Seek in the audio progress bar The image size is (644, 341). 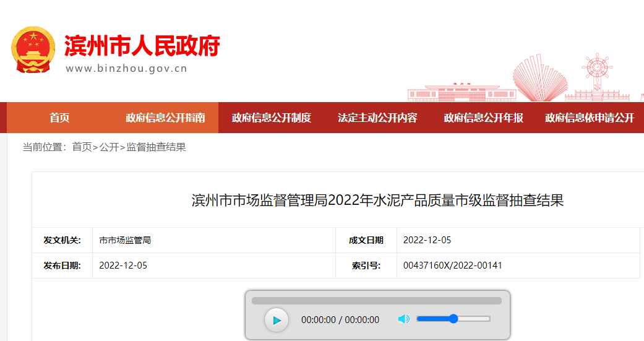click(377, 301)
